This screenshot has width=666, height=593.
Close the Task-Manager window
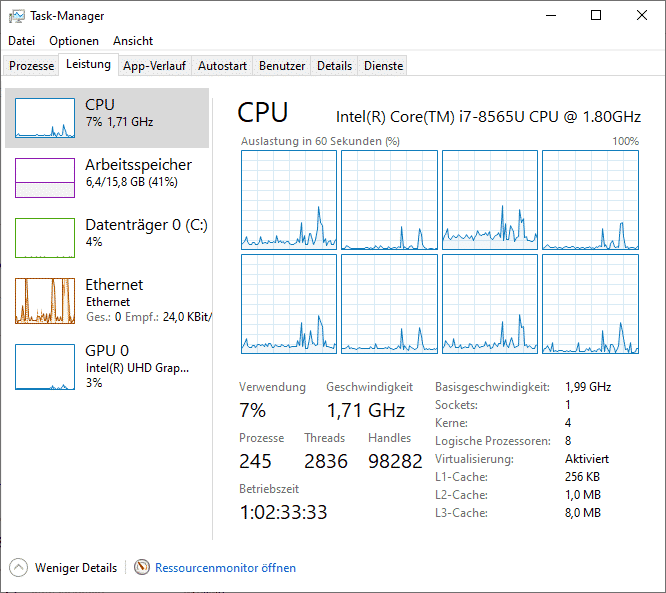click(642, 16)
